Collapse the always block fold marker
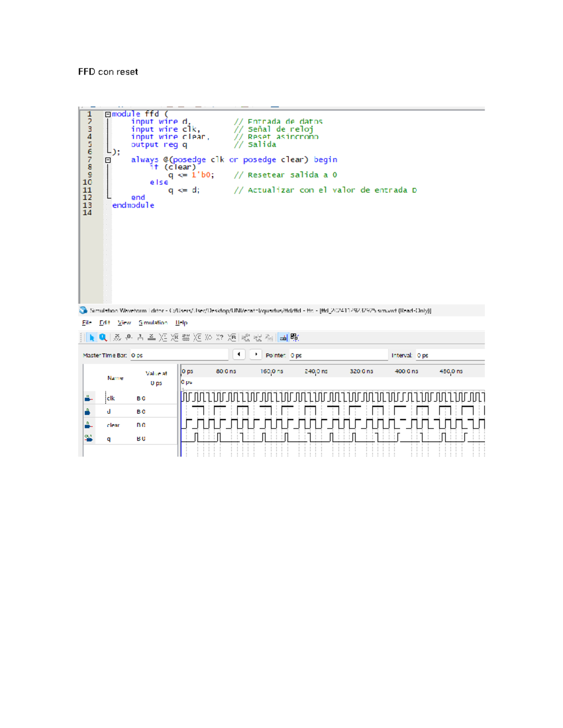563x728 pixels. tap(108, 160)
